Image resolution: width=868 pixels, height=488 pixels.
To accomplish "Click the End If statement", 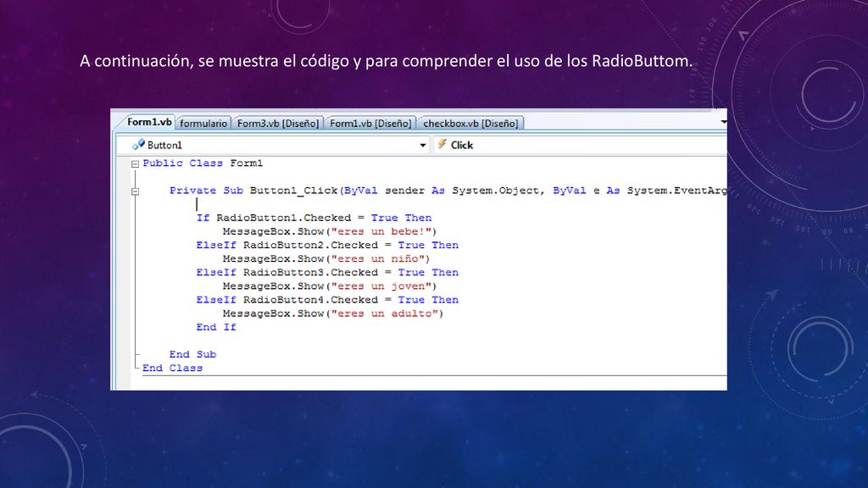I will point(216,327).
